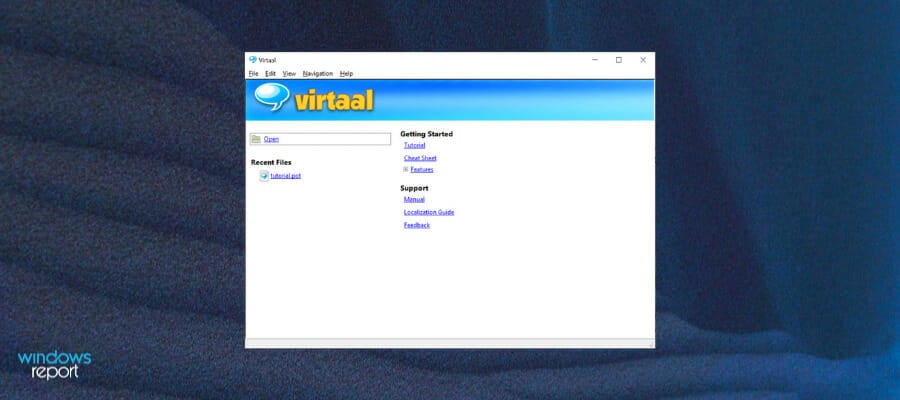Visit the Localization Guide link
Screen dimensions: 900x400
coord(429,212)
